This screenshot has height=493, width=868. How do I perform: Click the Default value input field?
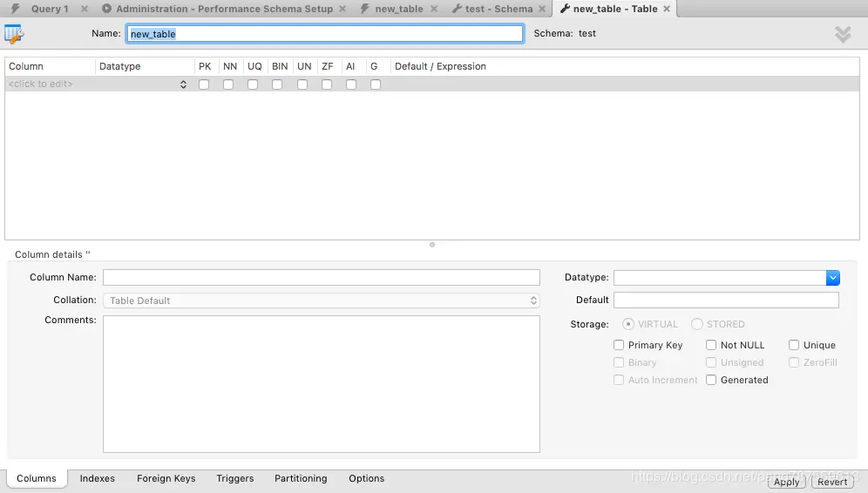(x=726, y=300)
